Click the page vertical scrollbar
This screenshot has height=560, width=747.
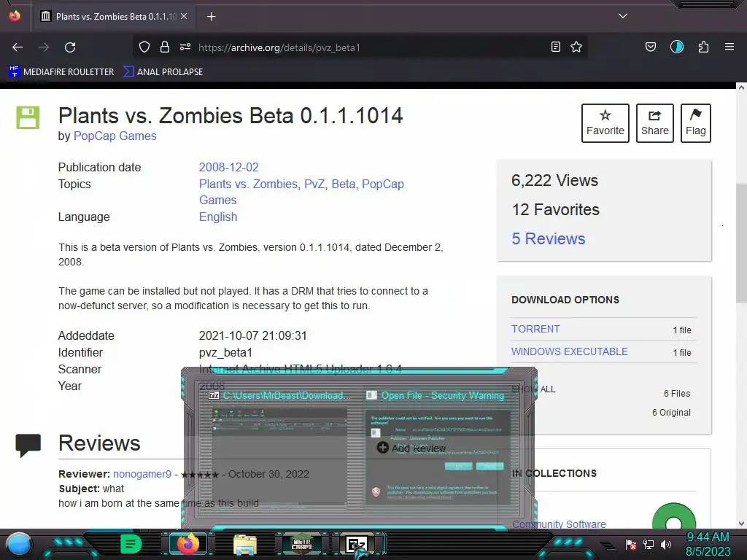tap(741, 243)
